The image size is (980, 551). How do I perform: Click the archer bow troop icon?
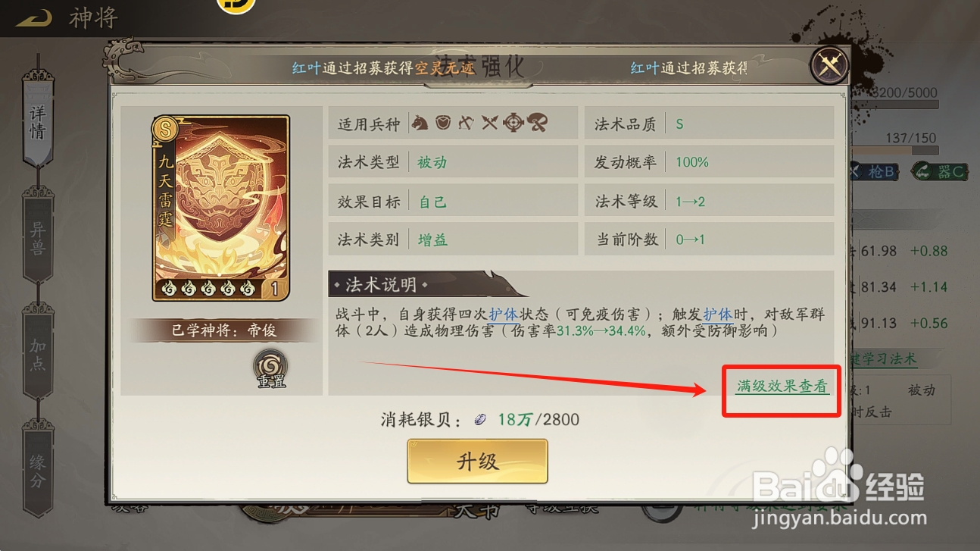(x=466, y=122)
